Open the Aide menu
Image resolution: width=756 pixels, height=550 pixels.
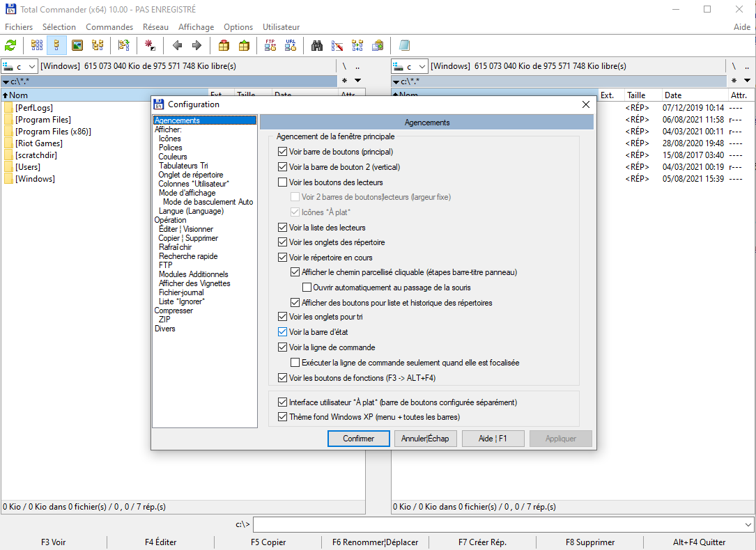742,27
